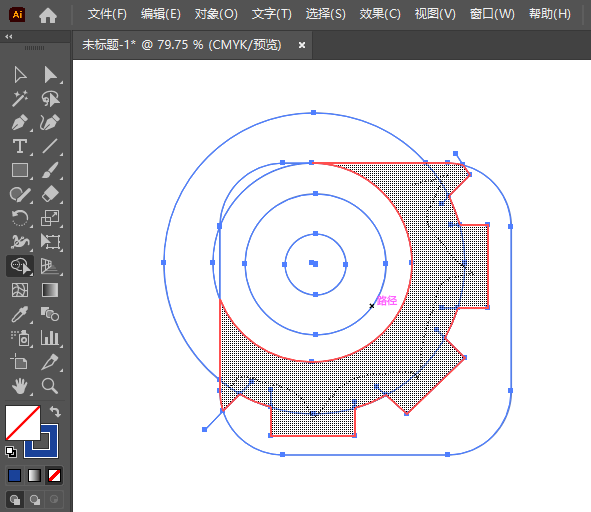Pick the Eyedropper tool
The width and height of the screenshot is (591, 512).
coord(20,314)
